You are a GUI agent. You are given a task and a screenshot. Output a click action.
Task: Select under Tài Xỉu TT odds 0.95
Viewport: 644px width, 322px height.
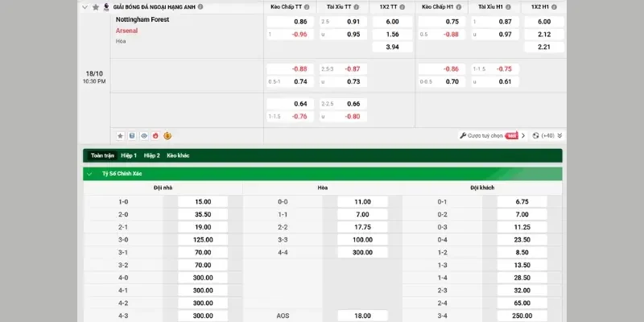344,35
